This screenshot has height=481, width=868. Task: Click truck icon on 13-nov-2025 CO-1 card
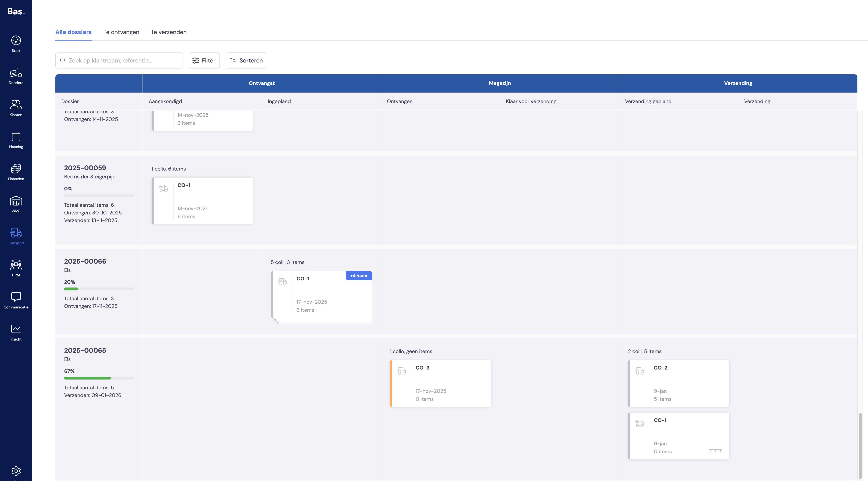pos(164,188)
